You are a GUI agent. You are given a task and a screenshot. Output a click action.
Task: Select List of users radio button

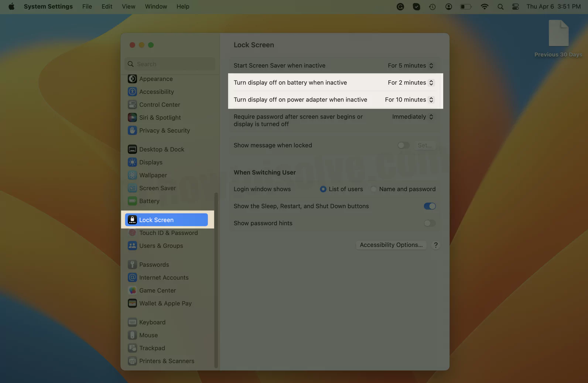click(323, 189)
